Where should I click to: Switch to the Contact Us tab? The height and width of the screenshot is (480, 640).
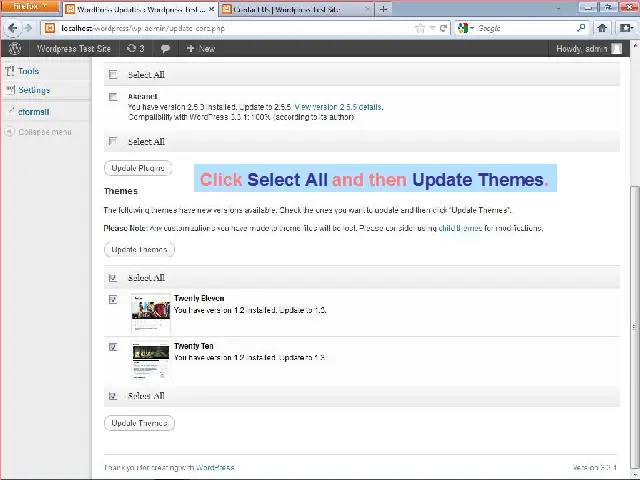pos(297,9)
